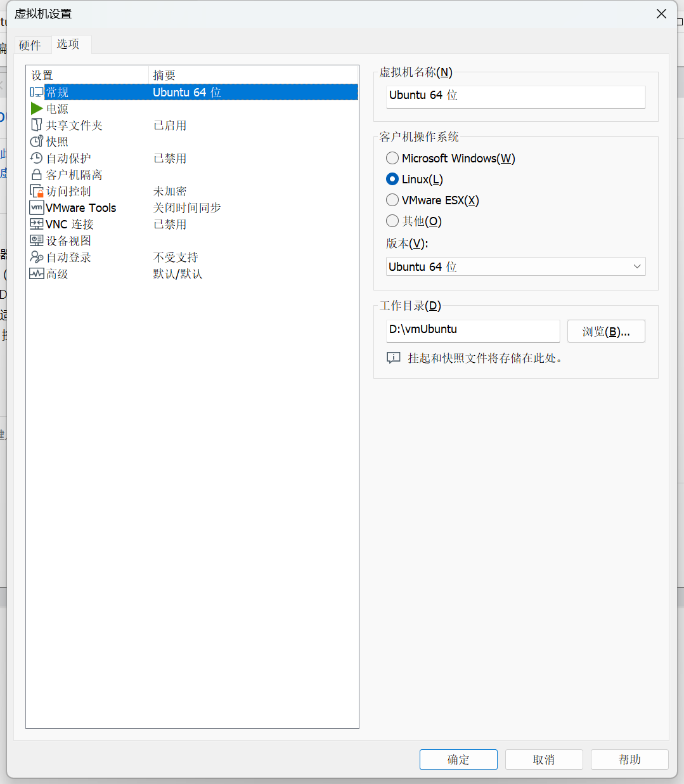Select 其他(O) radio button
Screen dimensions: 684x784
click(x=392, y=221)
